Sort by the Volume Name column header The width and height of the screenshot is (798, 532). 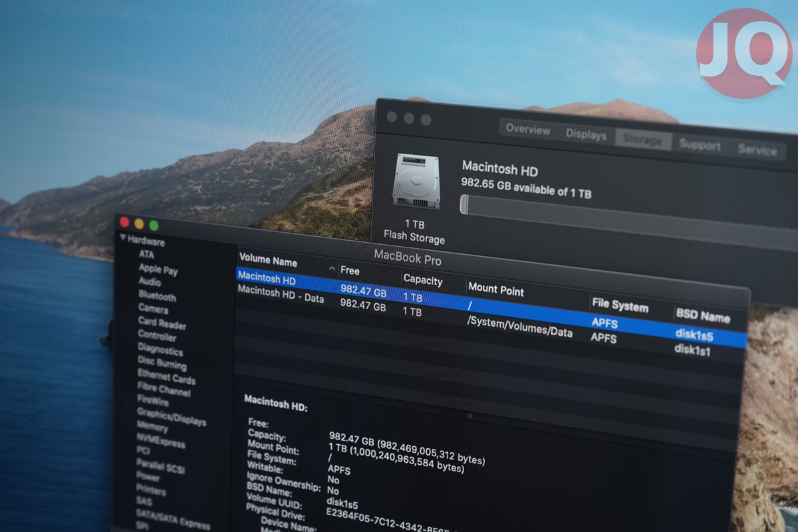pos(268,260)
